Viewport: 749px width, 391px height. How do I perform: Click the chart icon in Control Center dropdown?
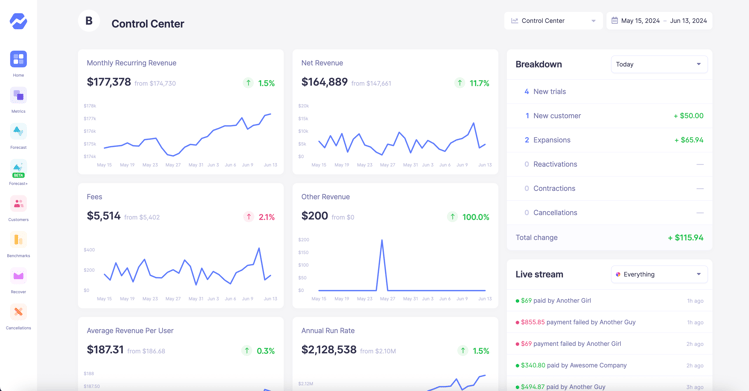point(514,21)
